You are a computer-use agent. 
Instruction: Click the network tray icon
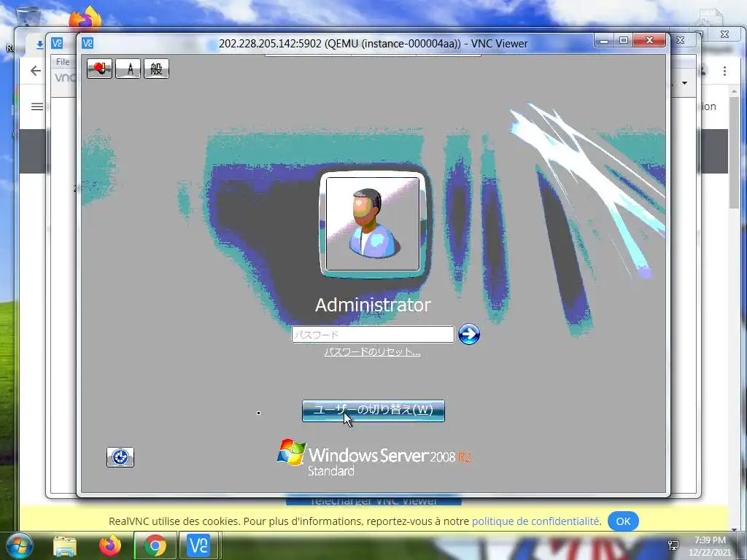point(673,545)
